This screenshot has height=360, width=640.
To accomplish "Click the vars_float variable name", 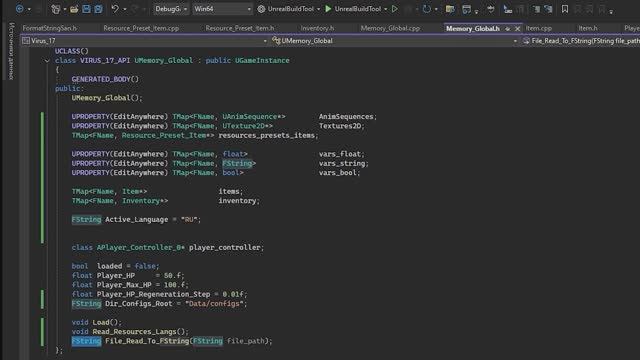I will coord(340,154).
